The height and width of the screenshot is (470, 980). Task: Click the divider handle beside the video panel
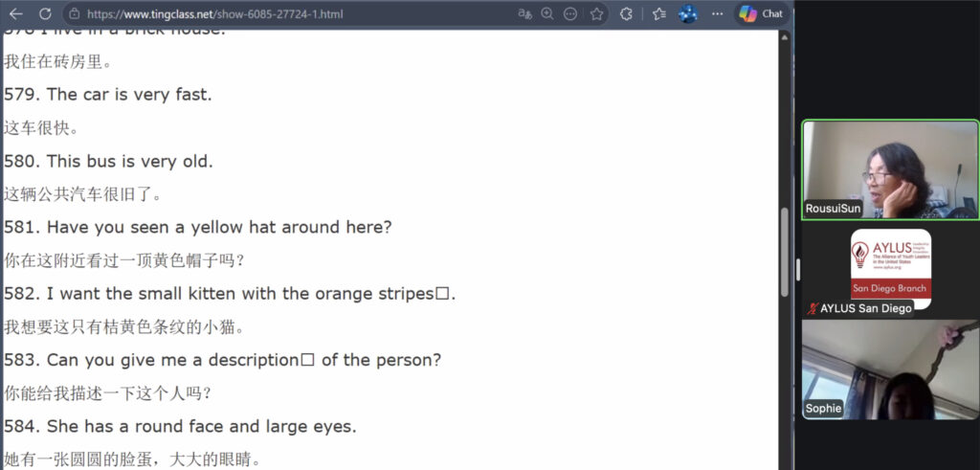click(x=798, y=270)
